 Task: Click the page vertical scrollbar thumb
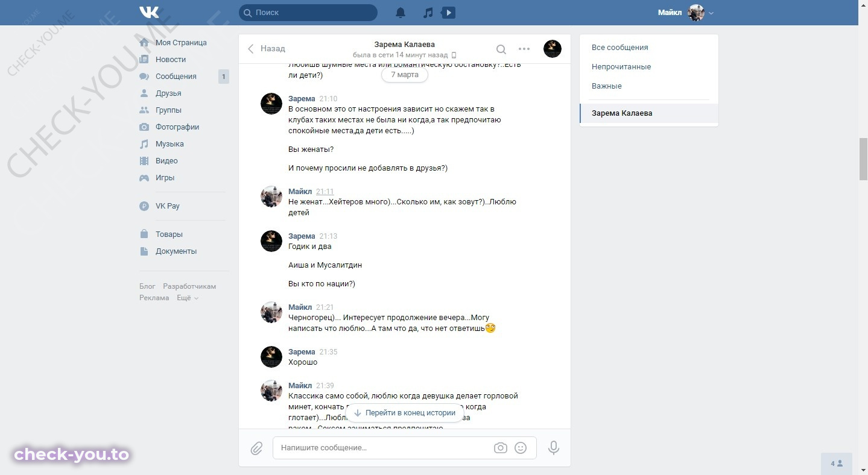[x=863, y=159]
